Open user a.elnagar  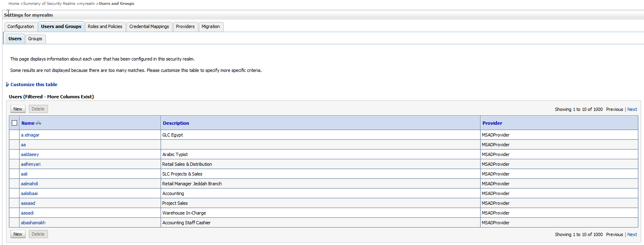(30, 135)
